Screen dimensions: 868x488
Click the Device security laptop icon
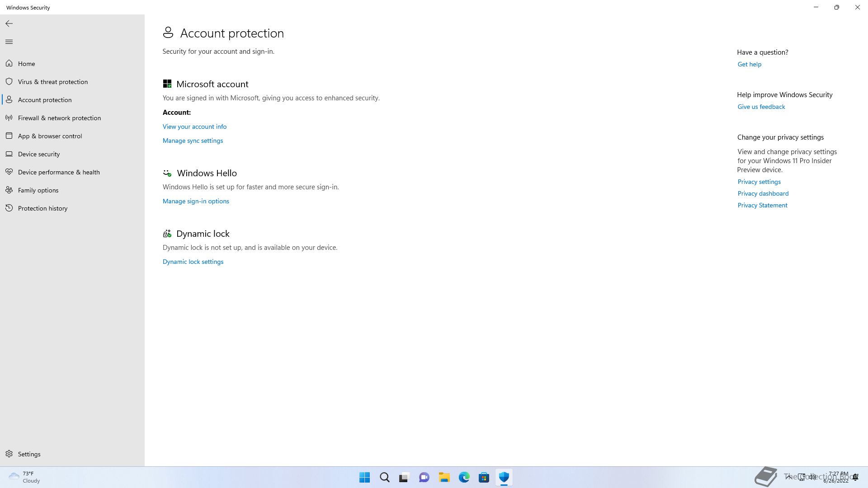pos(9,154)
